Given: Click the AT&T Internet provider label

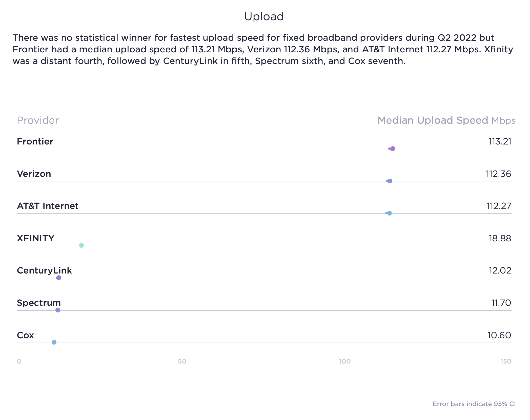Looking at the screenshot, I should coord(48,206).
